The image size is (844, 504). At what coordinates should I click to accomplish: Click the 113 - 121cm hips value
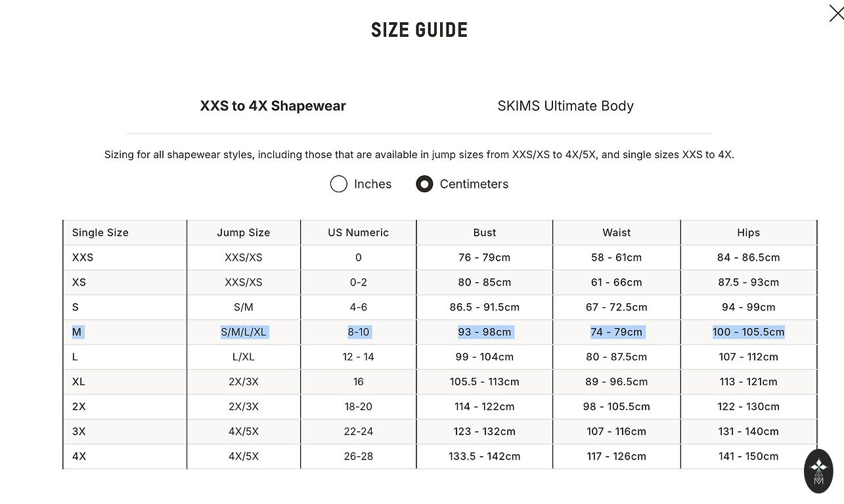[748, 382]
